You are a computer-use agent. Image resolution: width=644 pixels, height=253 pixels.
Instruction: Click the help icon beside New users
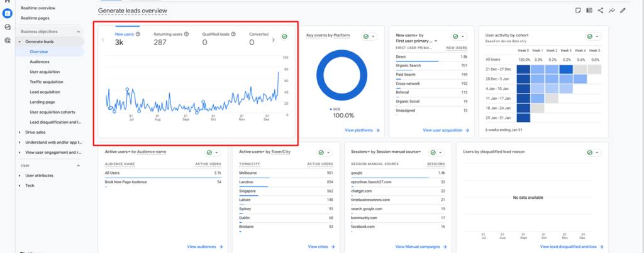point(138,35)
